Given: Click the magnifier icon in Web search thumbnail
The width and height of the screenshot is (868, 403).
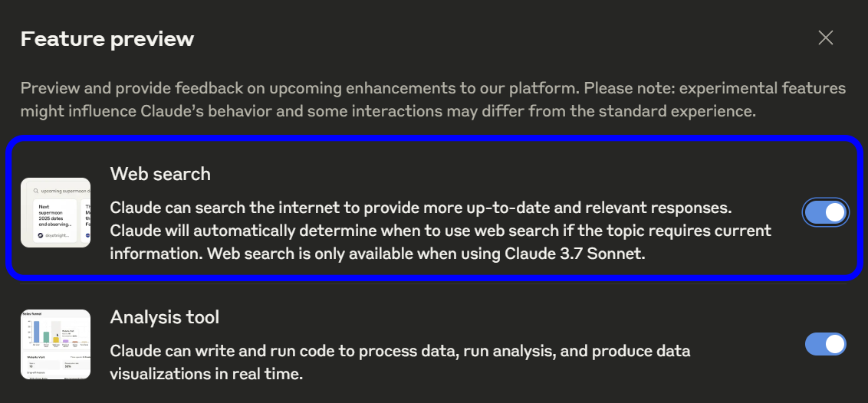Looking at the screenshot, I should pos(36,191).
